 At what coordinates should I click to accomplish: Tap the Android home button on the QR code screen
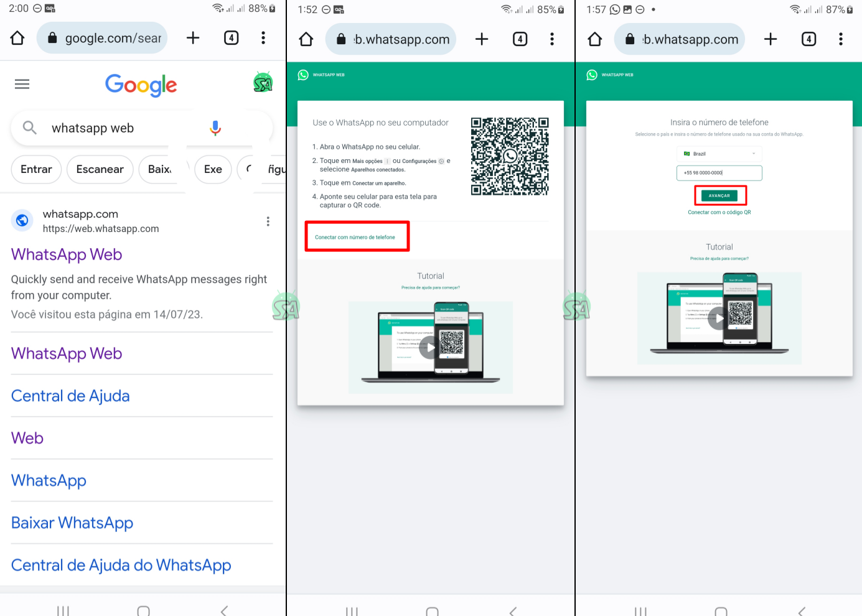(x=432, y=612)
